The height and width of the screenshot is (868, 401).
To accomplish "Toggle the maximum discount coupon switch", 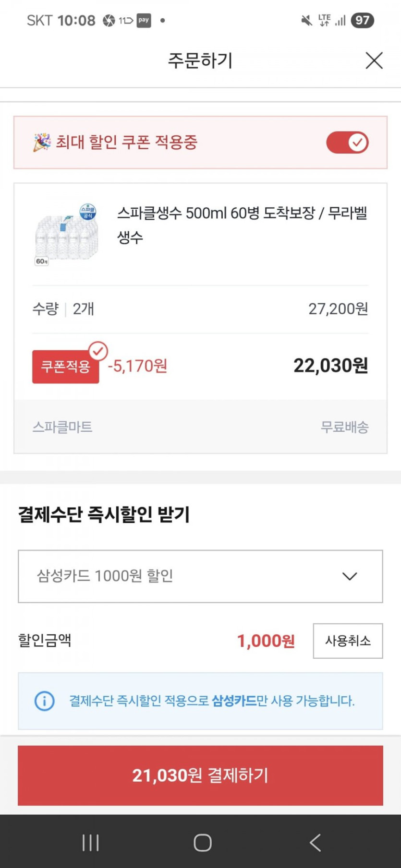I will click(x=347, y=143).
